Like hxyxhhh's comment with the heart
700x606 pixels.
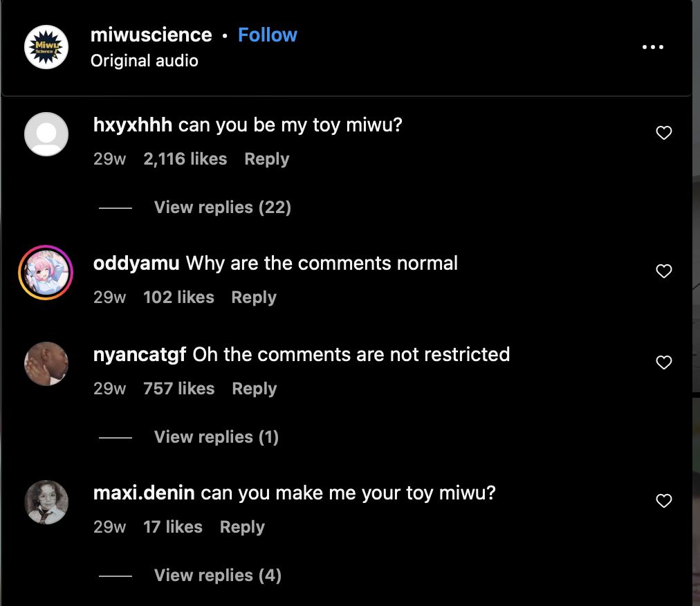coord(664,133)
